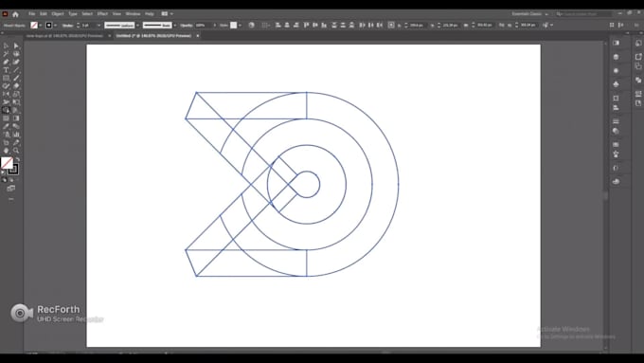
Task: Select the Eraser tool
Action: (16, 86)
